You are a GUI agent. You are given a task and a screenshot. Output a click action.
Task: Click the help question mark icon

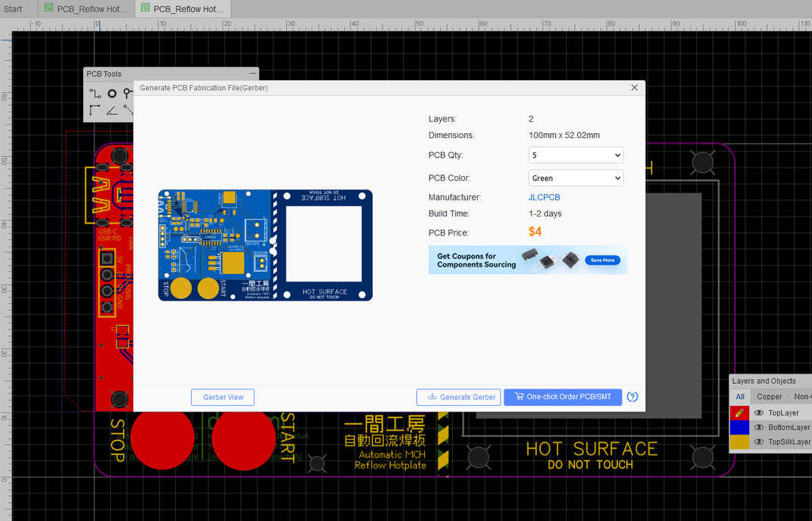(x=632, y=396)
